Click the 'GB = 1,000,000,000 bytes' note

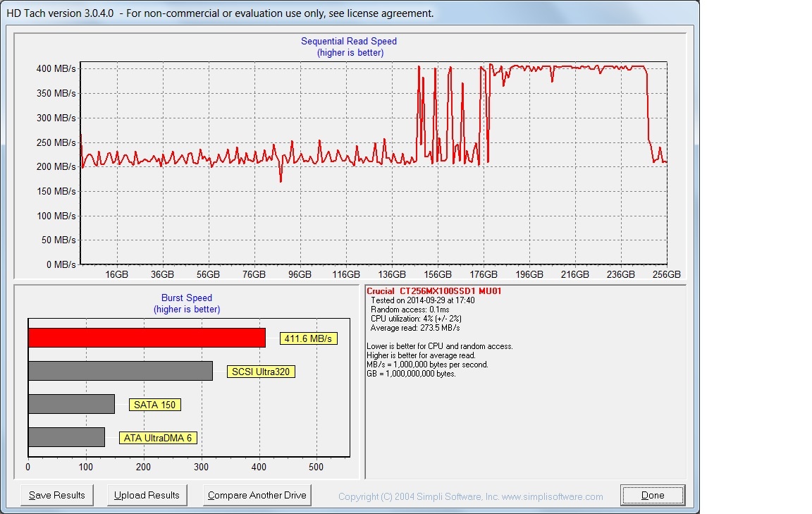coord(411,374)
